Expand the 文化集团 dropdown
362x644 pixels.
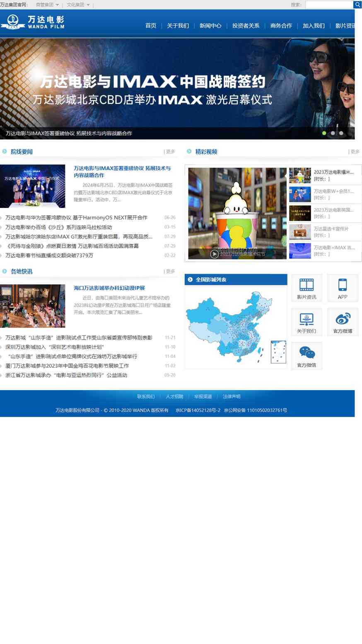pyautogui.click(x=78, y=5)
